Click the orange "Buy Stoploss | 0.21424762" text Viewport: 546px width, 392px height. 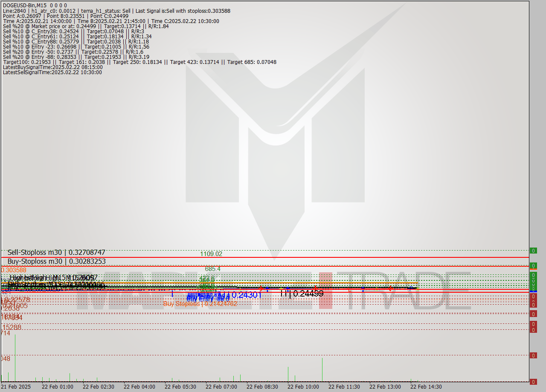pyautogui.click(x=200, y=303)
